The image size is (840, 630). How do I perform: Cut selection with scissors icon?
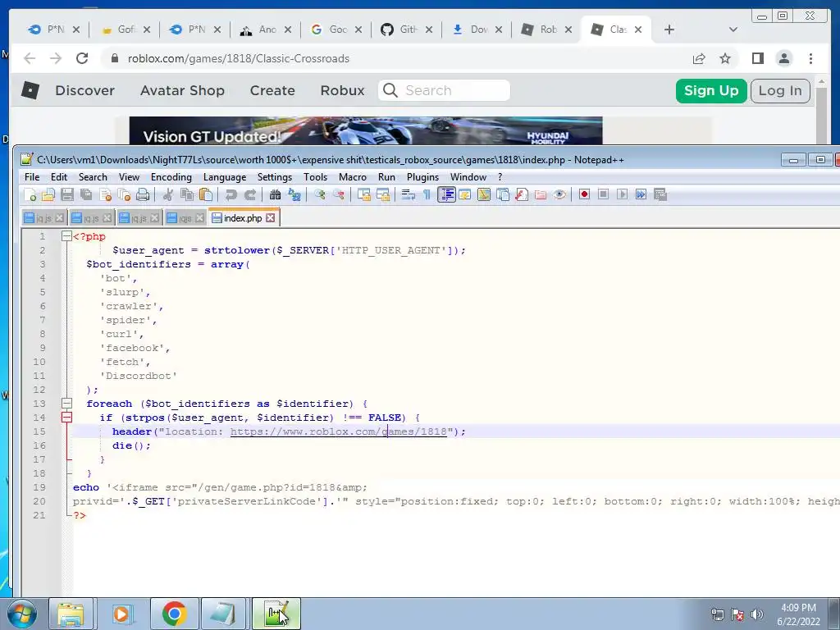click(167, 195)
